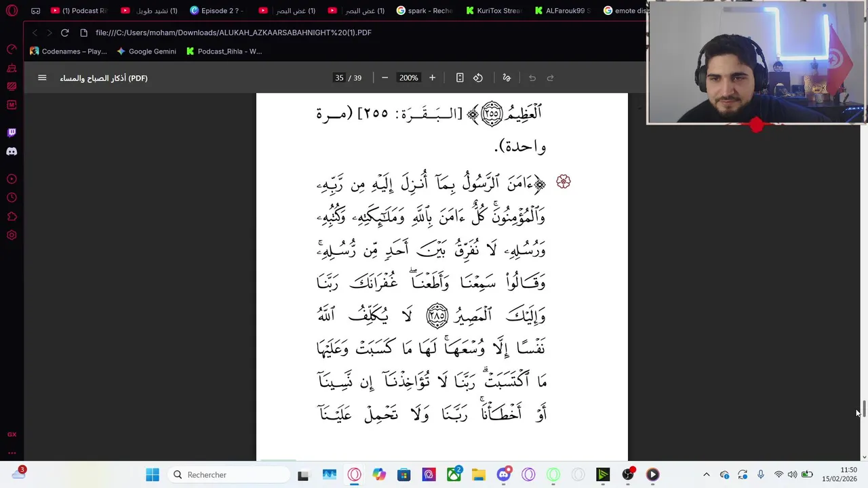The image size is (868, 488).
Task: Open the Xbox app from the taskbar
Action: (x=454, y=475)
